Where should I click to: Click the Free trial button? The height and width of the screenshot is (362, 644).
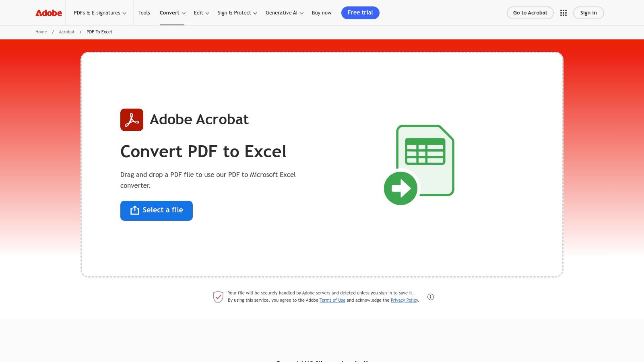coord(360,12)
